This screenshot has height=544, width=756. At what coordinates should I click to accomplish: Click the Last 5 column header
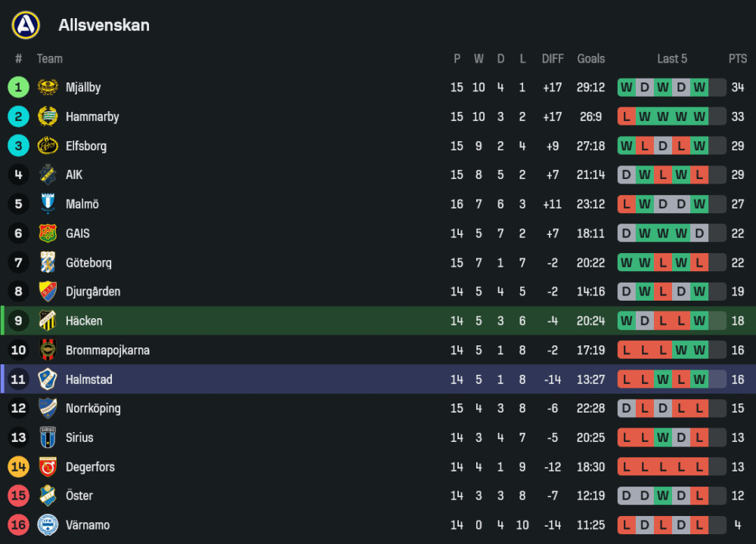click(672, 59)
